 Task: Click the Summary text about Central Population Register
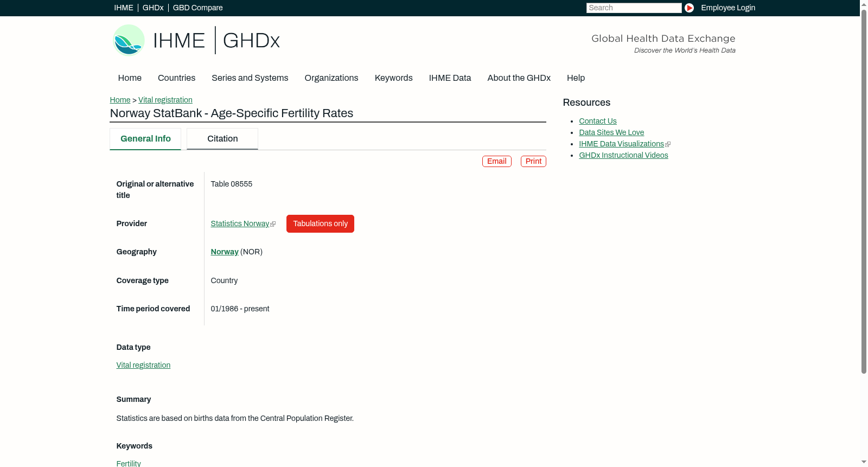pyautogui.click(x=235, y=418)
